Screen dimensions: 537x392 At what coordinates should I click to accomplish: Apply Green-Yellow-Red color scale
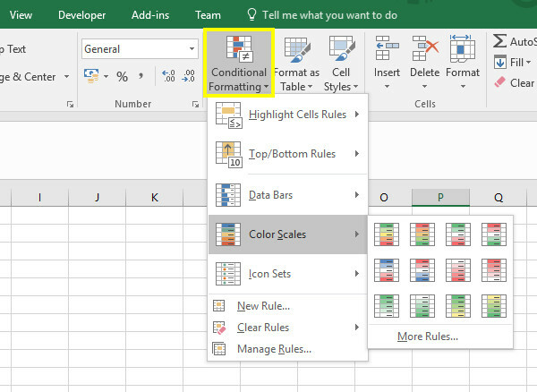(x=387, y=234)
